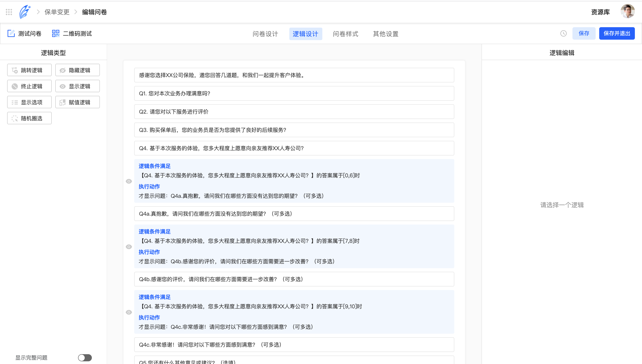Click the 测试问卷 label

click(30, 33)
